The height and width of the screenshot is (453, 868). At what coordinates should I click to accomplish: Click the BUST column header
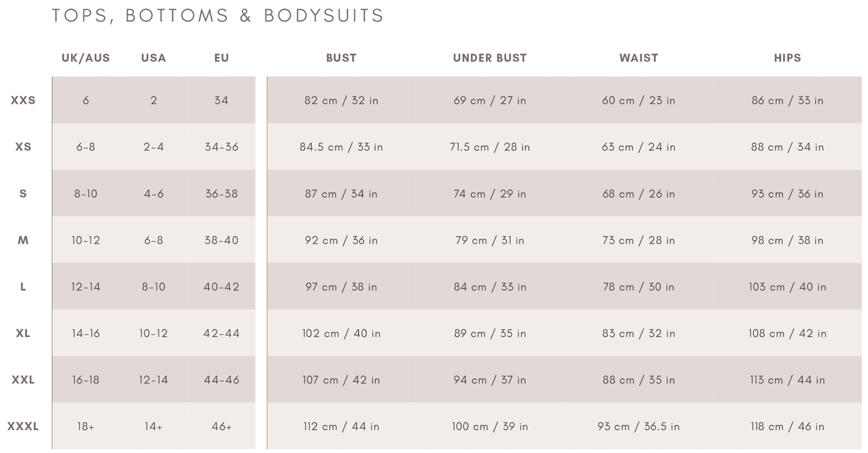[341, 58]
